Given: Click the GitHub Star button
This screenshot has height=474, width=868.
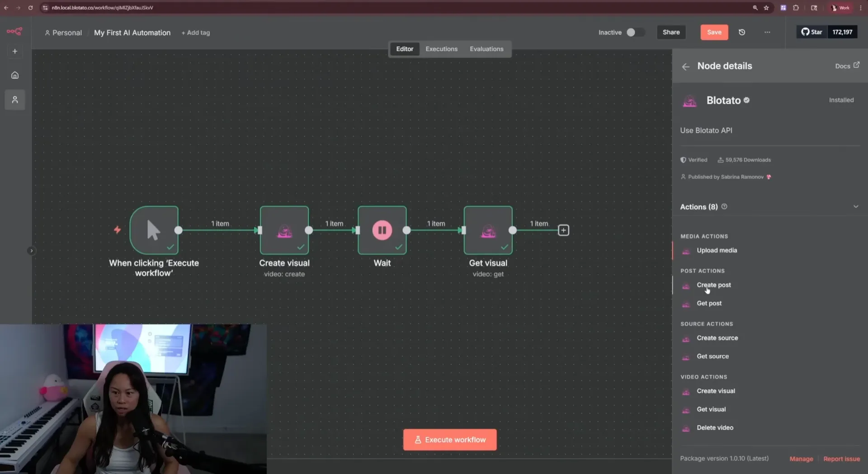Looking at the screenshot, I should (x=812, y=32).
